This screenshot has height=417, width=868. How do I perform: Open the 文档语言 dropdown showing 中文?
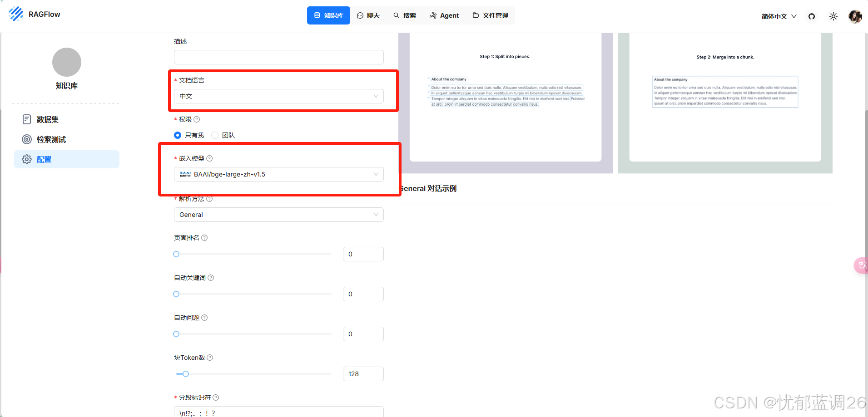click(279, 96)
